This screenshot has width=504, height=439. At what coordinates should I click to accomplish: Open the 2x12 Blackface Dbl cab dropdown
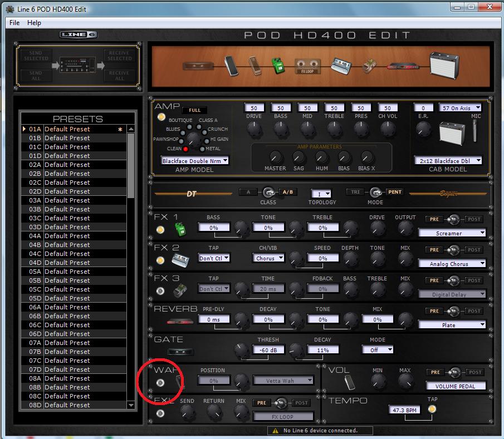point(448,161)
